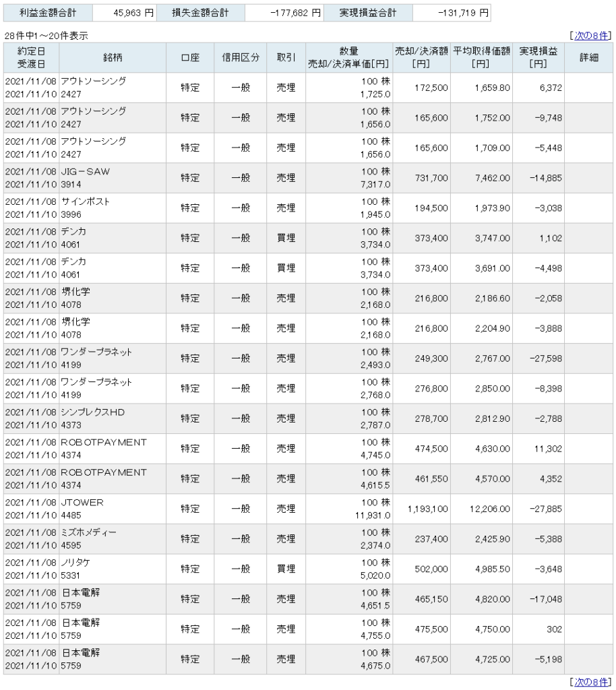Click the realized profit 11,302 cell
Screen dimensions: 616x690
pyautogui.click(x=538, y=449)
